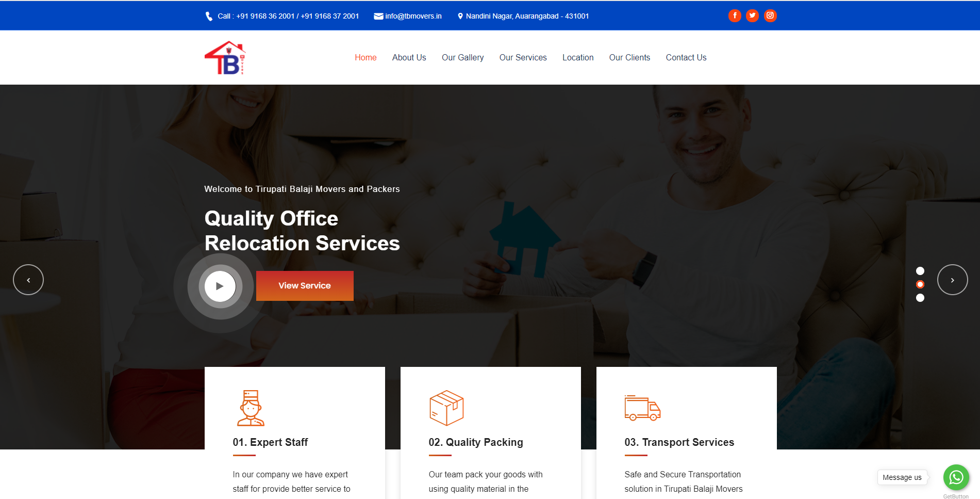980x499 pixels.
Task: Click the map pin location icon
Action: pyautogui.click(x=460, y=16)
